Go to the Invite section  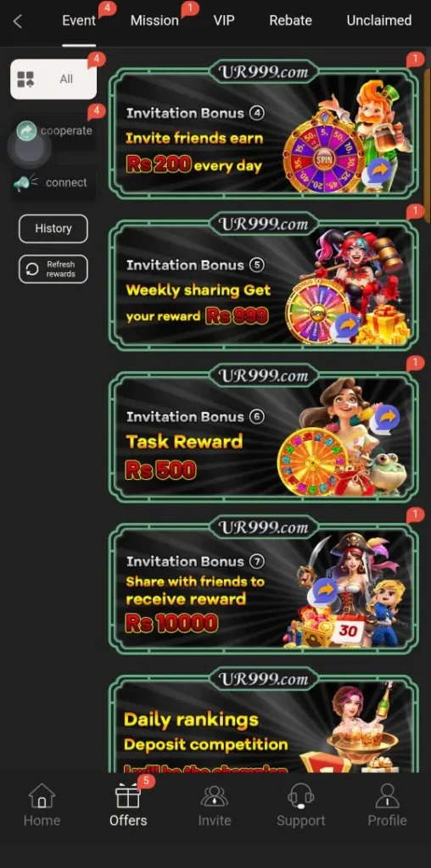point(215,797)
